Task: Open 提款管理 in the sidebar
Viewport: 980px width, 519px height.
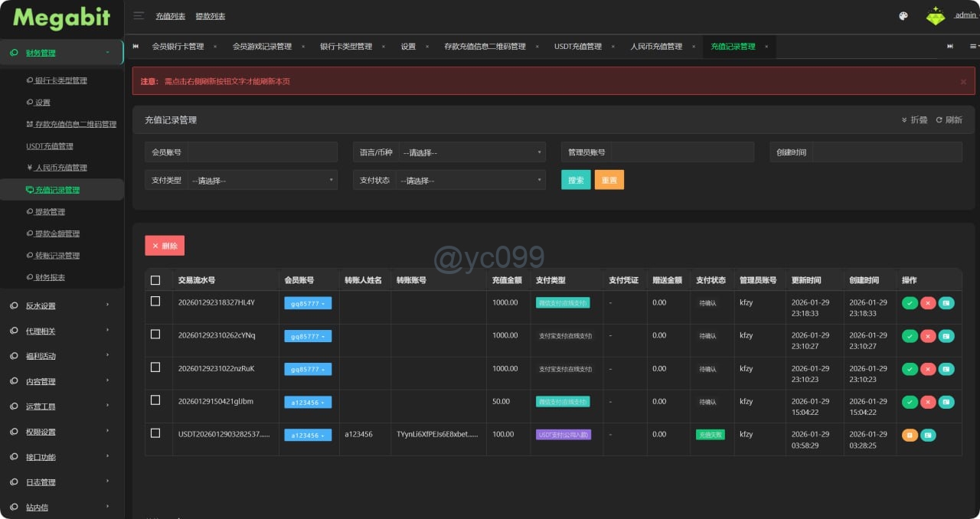Action: (50, 212)
